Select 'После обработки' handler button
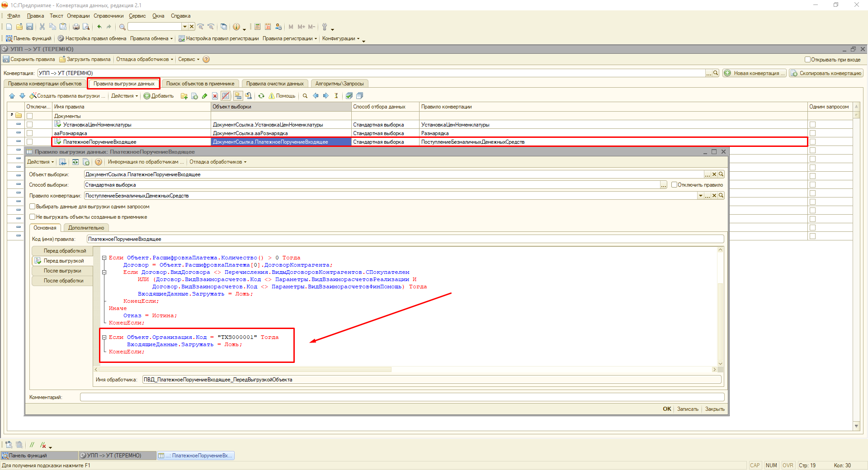This screenshot has height=470, width=868. pyautogui.click(x=62, y=281)
